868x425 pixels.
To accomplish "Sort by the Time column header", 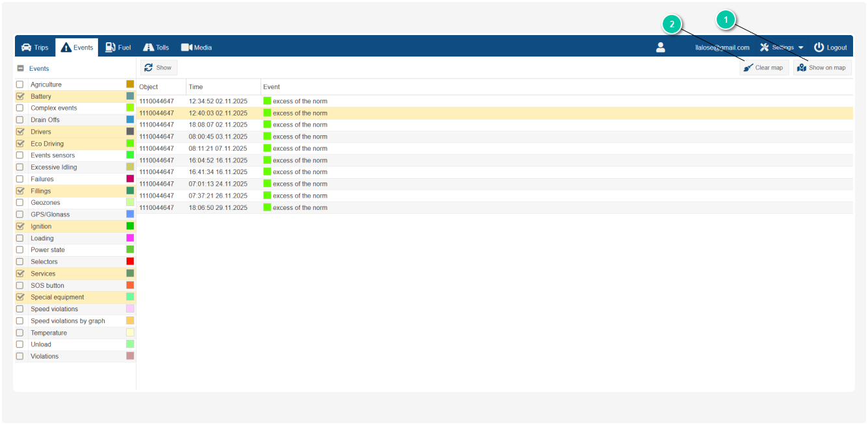I will 196,86.
